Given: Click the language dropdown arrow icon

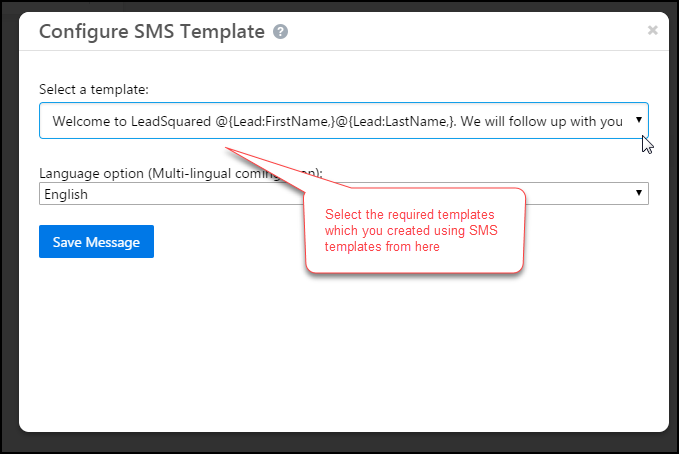Looking at the screenshot, I should pyautogui.click(x=639, y=193).
